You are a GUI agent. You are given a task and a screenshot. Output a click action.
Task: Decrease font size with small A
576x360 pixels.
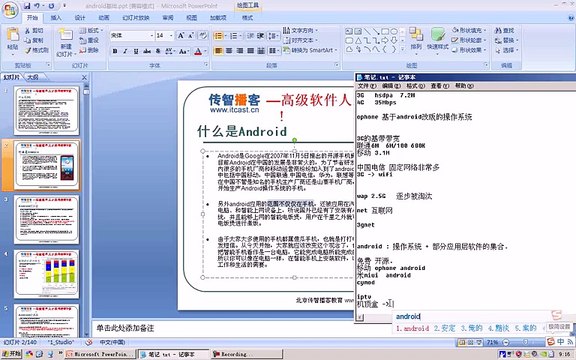coord(191,35)
